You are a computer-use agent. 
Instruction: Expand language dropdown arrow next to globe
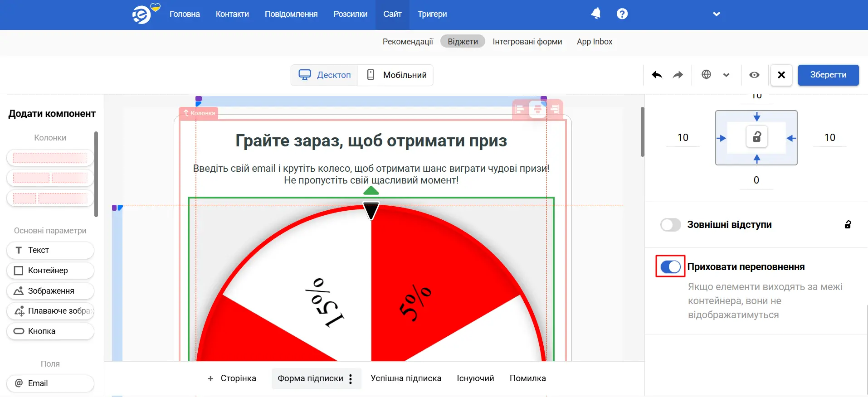(x=727, y=75)
